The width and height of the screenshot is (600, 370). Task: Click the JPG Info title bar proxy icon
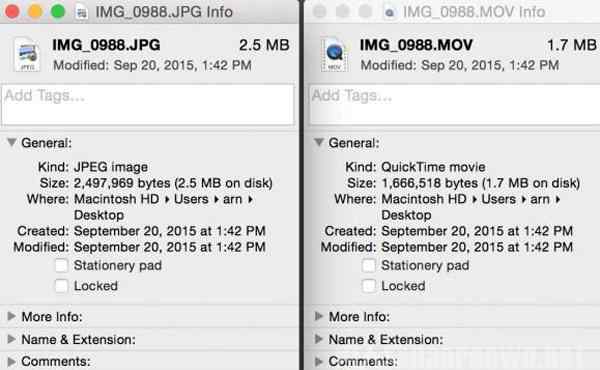[x=81, y=12]
